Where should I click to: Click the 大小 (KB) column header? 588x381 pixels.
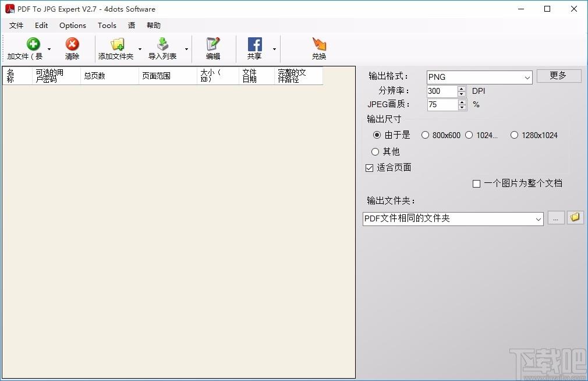pyautogui.click(x=218, y=76)
